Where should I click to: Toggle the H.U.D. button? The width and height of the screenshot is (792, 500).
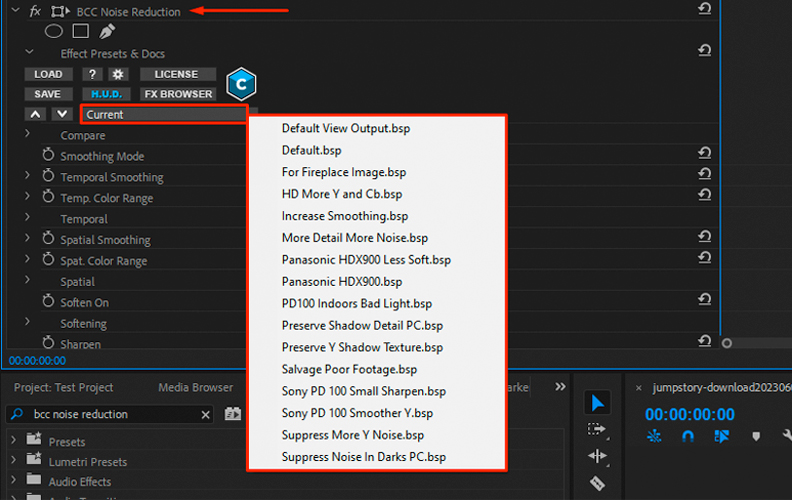(x=106, y=94)
